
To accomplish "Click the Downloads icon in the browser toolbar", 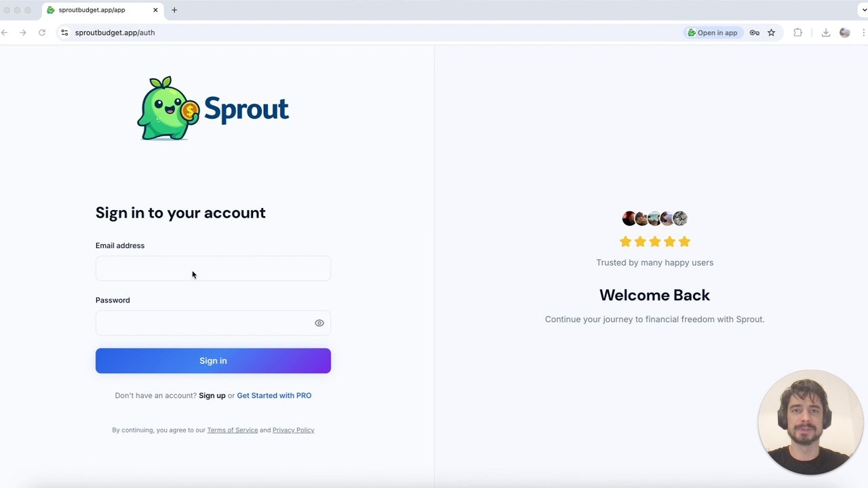I will [825, 32].
